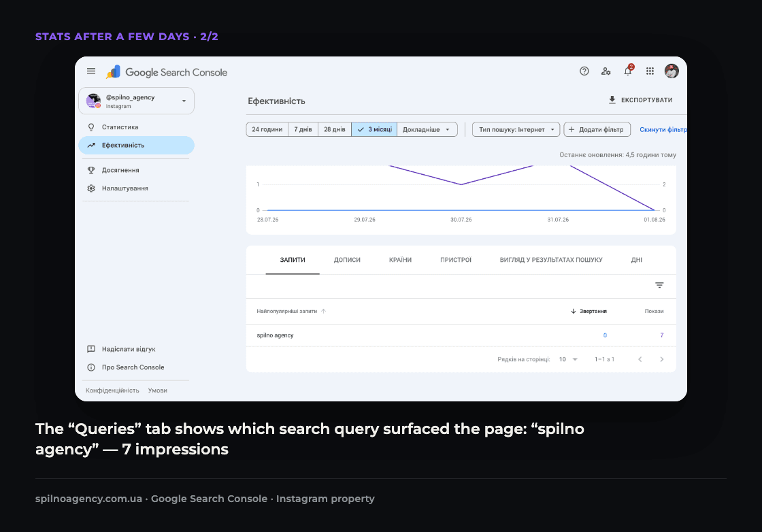Expand the @spilno_agency property selector
Image resolution: width=762 pixels, height=532 pixels.
pos(136,101)
